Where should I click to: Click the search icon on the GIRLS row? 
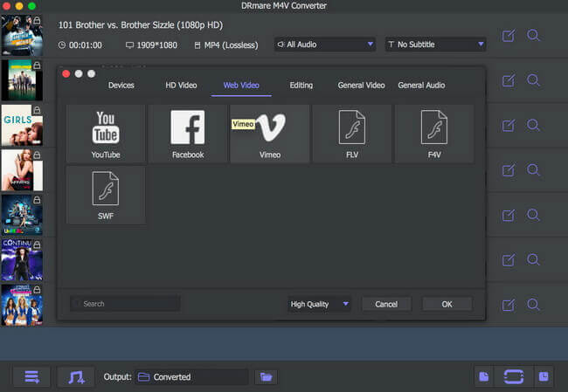pyautogui.click(x=533, y=125)
